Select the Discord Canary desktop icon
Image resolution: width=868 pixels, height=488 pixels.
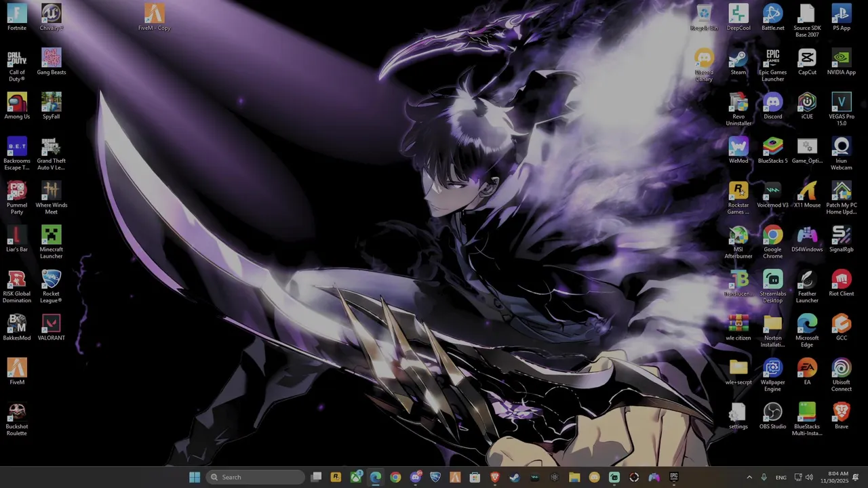pos(704,65)
